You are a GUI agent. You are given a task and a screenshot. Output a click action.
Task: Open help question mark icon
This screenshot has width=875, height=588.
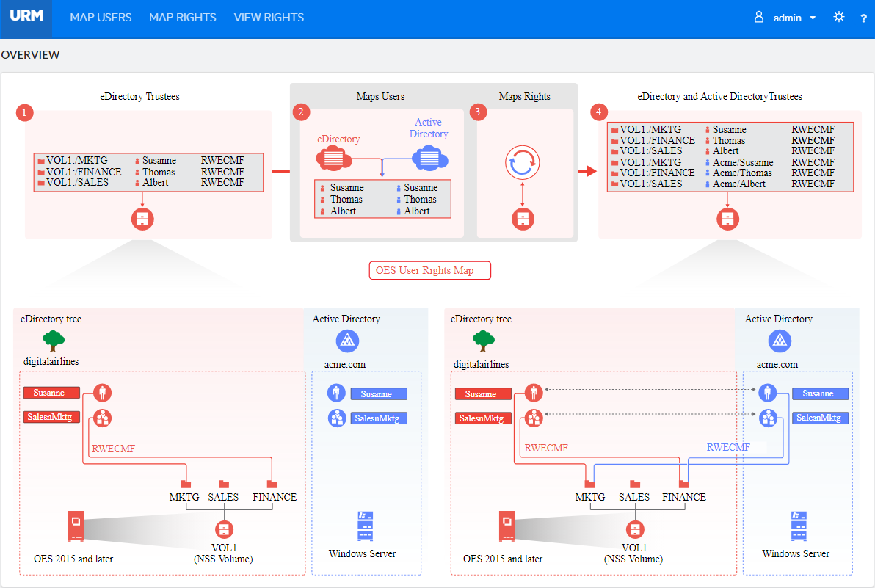[863, 18]
